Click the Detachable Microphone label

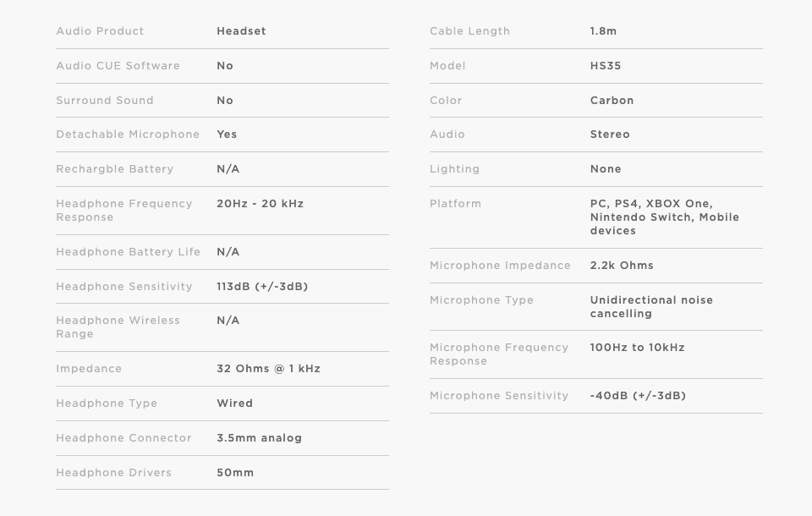click(128, 134)
